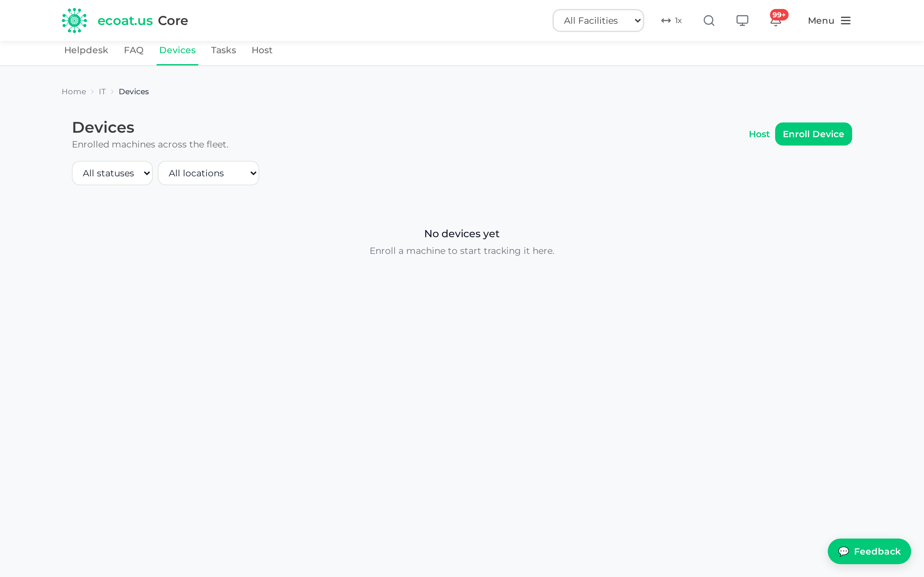Expand the All locations filter
This screenshot has height=577, width=924.
tap(209, 173)
